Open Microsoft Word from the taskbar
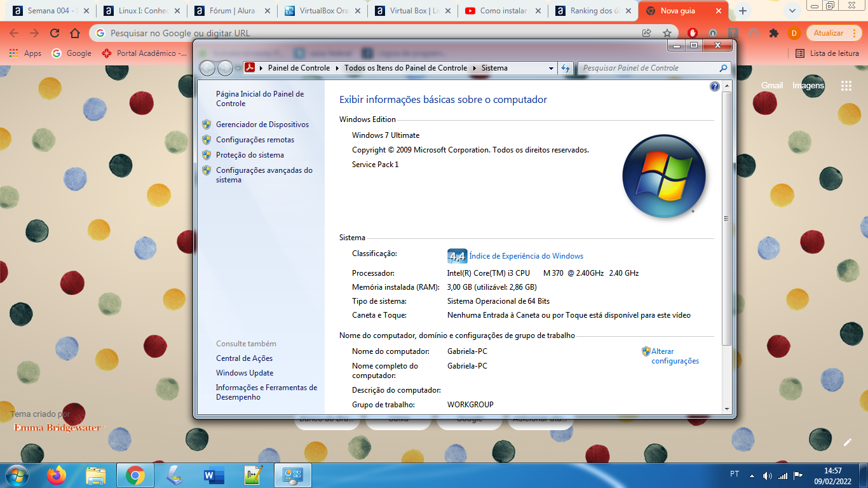The height and width of the screenshot is (488, 868). pos(214,475)
